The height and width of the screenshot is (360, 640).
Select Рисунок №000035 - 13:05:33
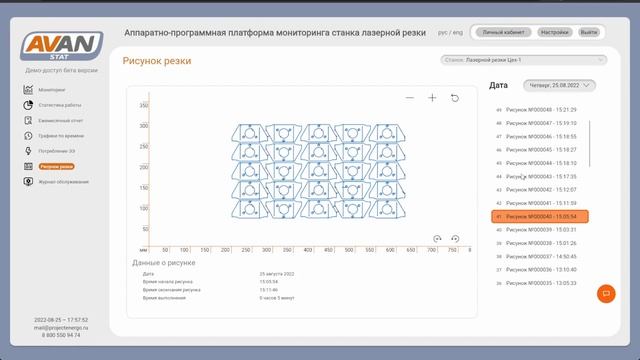click(540, 283)
